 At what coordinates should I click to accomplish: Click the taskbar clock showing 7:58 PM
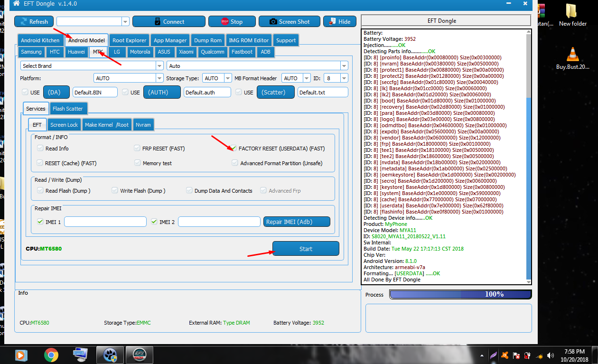click(575, 355)
